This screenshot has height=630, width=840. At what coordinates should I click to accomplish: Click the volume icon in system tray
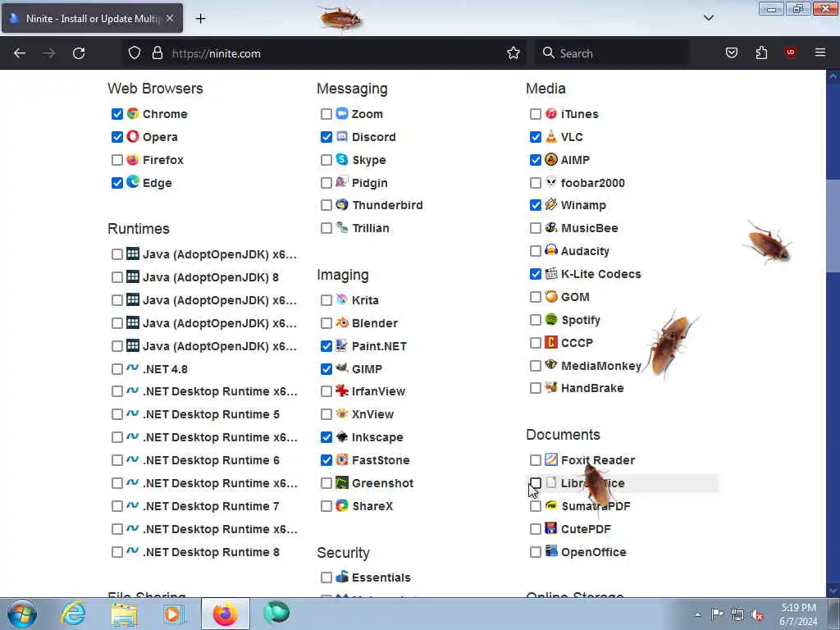click(x=757, y=615)
